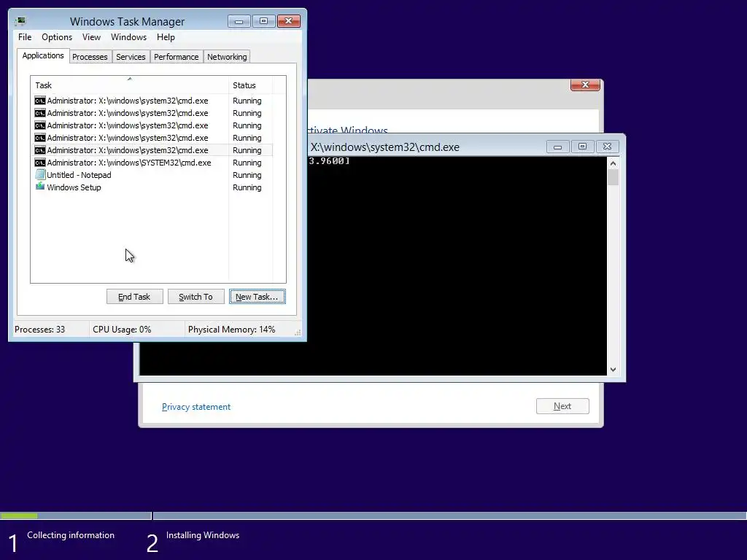Click the Notepad icon in the task list
747x560 pixels.
(40, 175)
